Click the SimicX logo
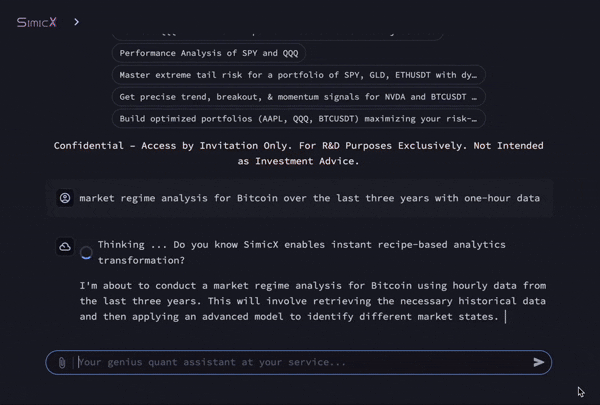The image size is (600, 405). pos(36,21)
